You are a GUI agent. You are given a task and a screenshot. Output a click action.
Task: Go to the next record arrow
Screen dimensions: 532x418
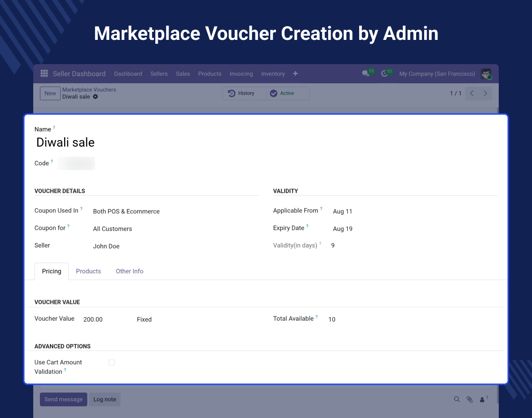485,93
